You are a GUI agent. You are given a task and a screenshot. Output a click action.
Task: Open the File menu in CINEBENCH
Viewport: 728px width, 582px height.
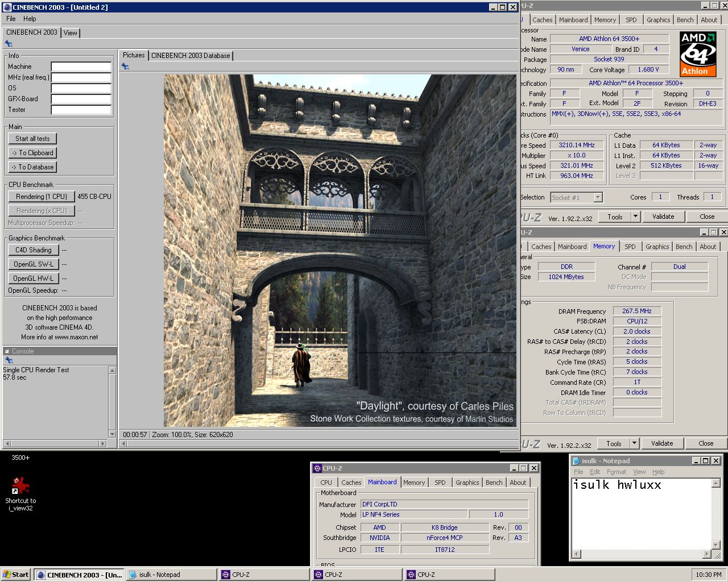[11, 19]
